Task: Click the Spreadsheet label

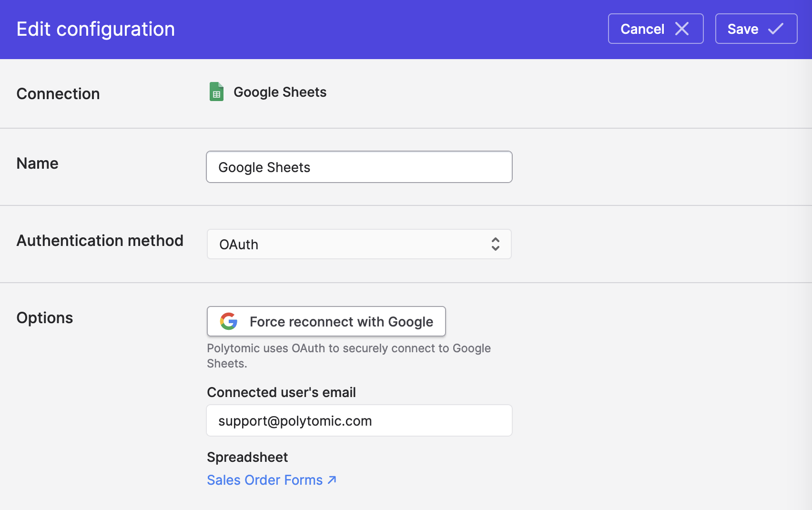Action: coord(247,457)
